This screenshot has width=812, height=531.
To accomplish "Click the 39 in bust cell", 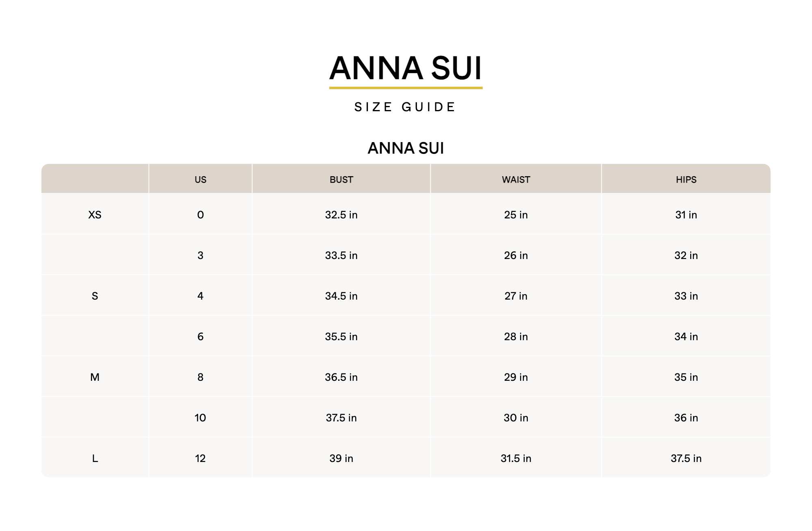I will 341,458.
